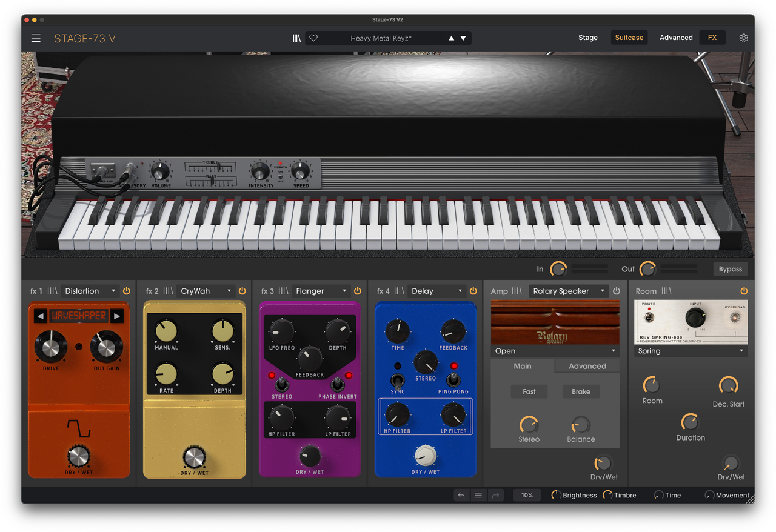Screen dimensions: 776x532
Task: Click the Brake rotary button
Action: [581, 391]
